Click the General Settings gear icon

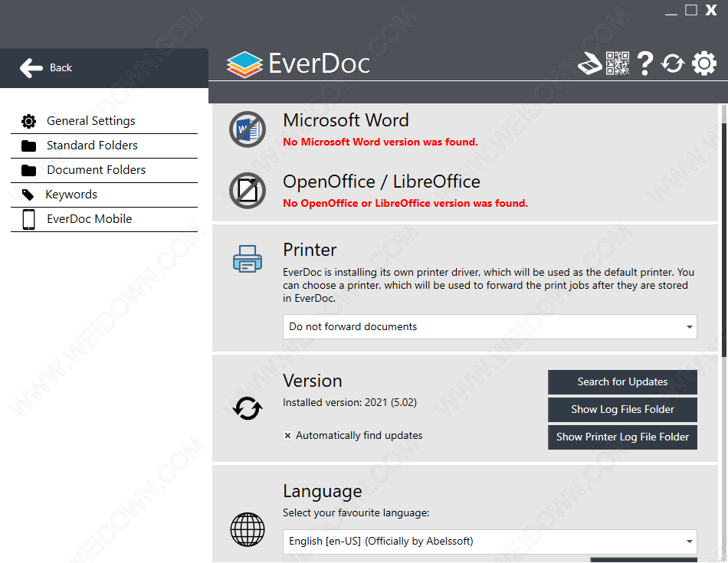click(x=29, y=122)
